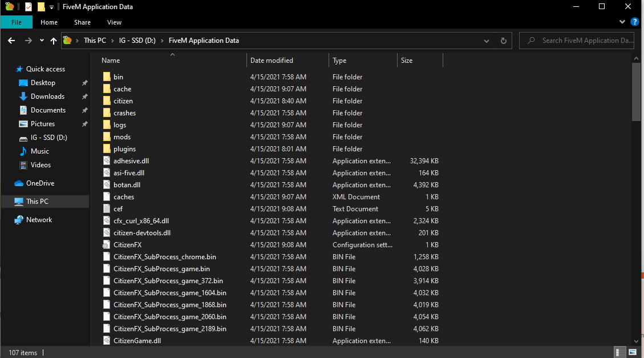Open Pictures in navigation pane
Viewport: 644px width, 358px height.
click(x=42, y=124)
